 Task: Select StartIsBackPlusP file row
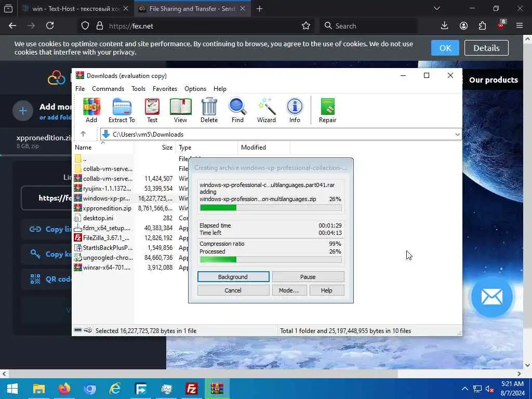(x=130, y=247)
